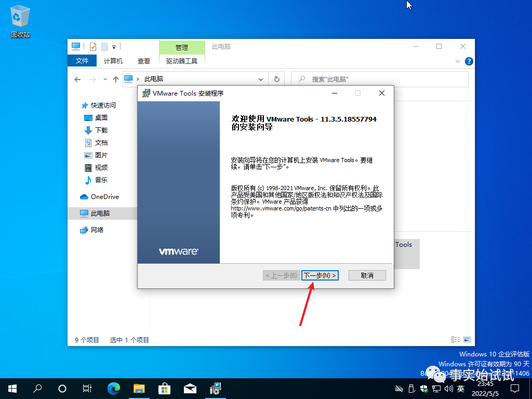This screenshot has height=399, width=532.
Task: Open recent locations dropdown arrow
Action: point(105,79)
